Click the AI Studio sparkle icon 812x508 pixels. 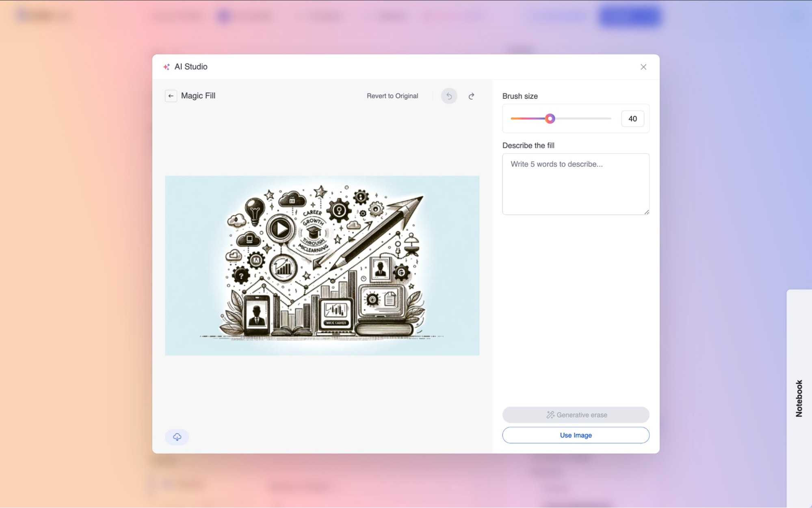(166, 67)
